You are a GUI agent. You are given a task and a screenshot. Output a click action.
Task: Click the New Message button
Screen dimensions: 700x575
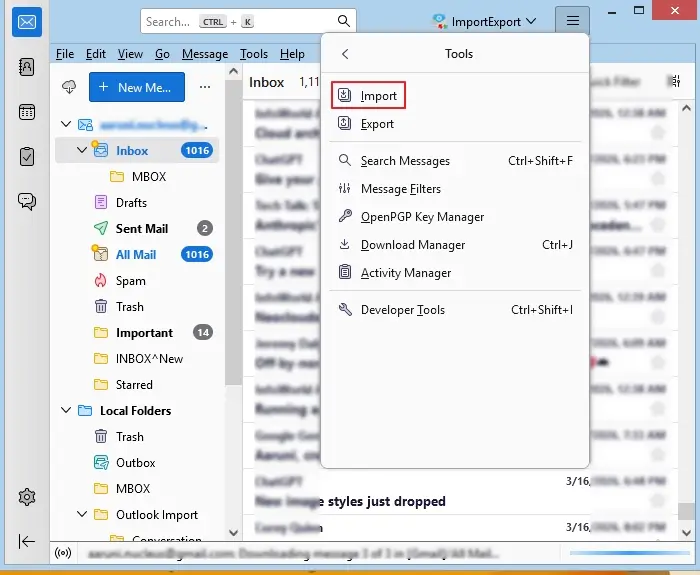click(x=137, y=87)
